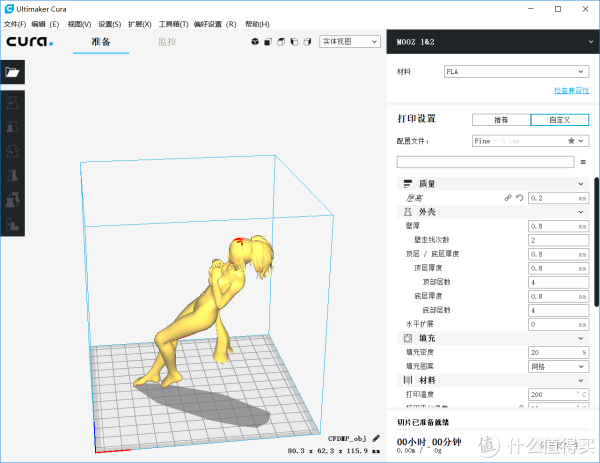The image size is (600, 463).
Task: Switch to right side camera view icon
Action: coord(307,42)
